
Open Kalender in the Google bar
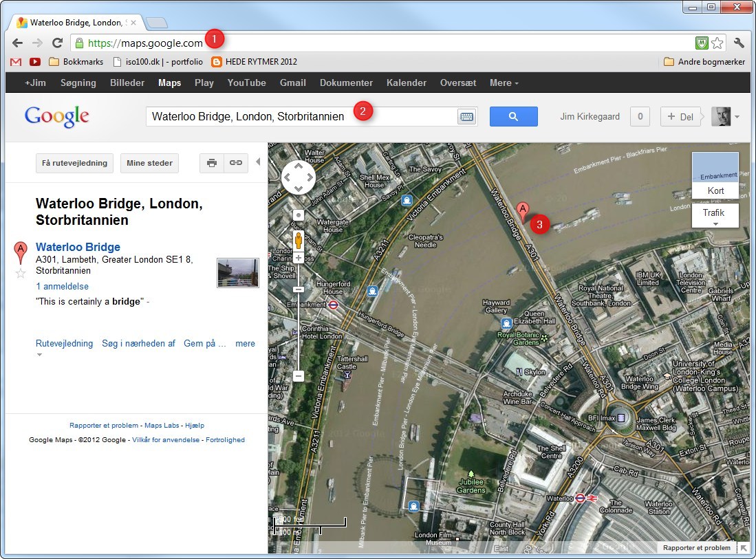click(407, 83)
